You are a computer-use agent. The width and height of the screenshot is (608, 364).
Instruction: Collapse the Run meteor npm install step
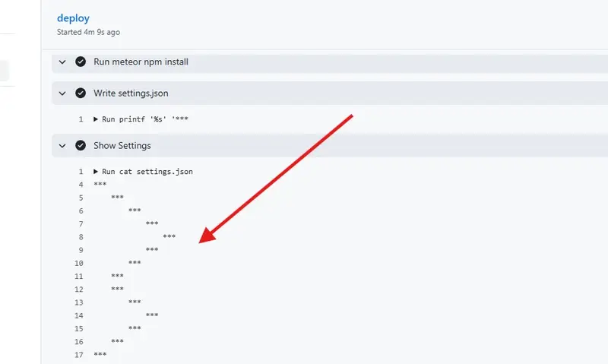click(62, 62)
